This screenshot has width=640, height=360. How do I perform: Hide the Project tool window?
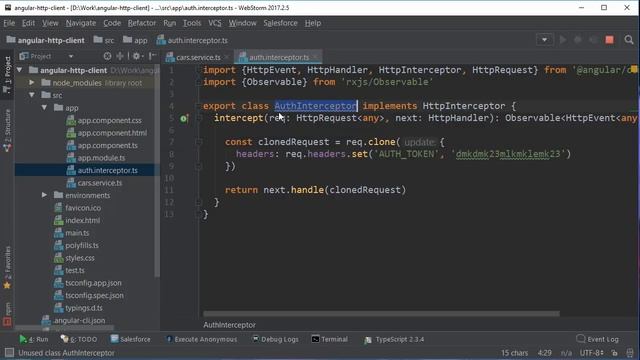pyautogui.click(x=152, y=56)
